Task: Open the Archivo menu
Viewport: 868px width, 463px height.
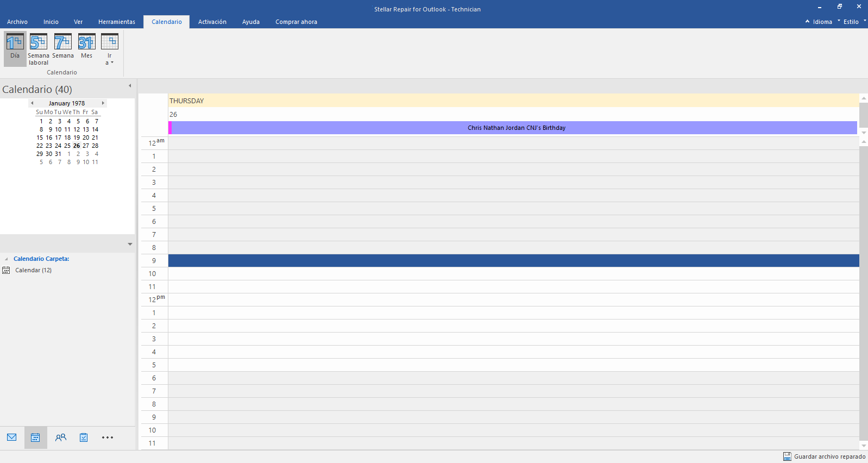Action: point(17,22)
